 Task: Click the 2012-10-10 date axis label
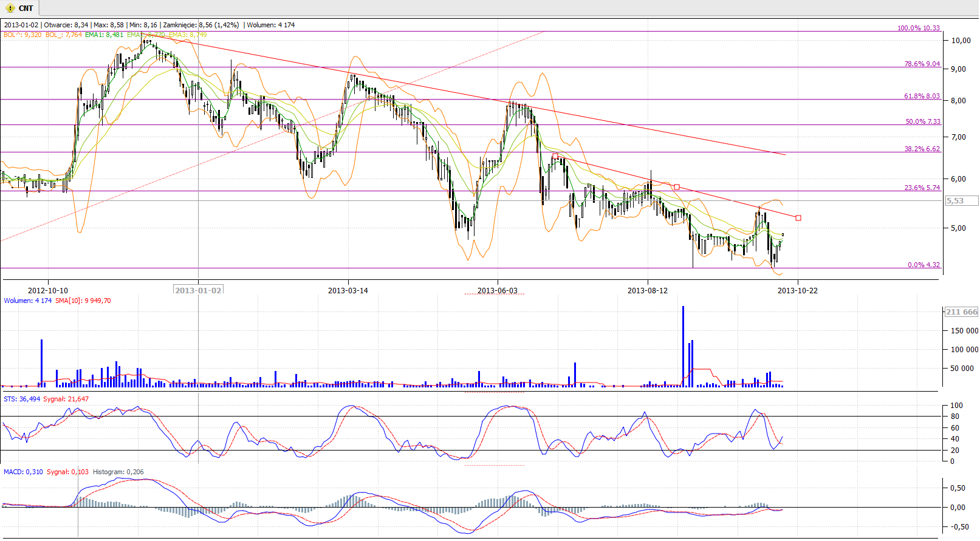[48, 290]
